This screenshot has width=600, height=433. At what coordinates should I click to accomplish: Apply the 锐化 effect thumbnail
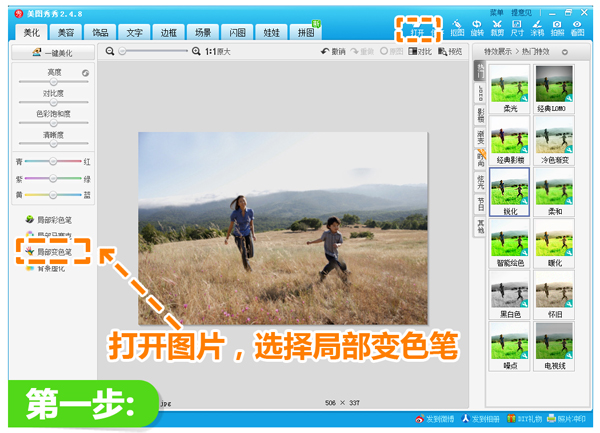click(509, 192)
